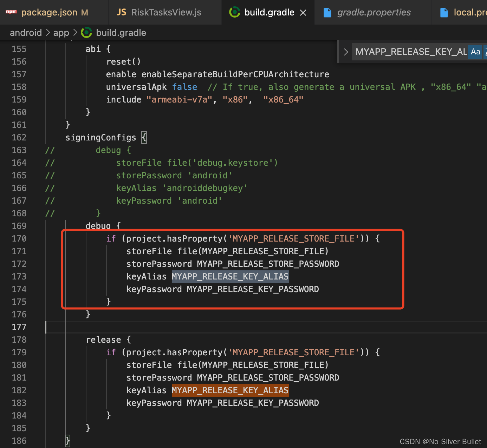Select the highlighted MYAPP_RELEASE_KEY_ALIAS on line 182
This screenshot has width=487, height=448.
coord(230,390)
